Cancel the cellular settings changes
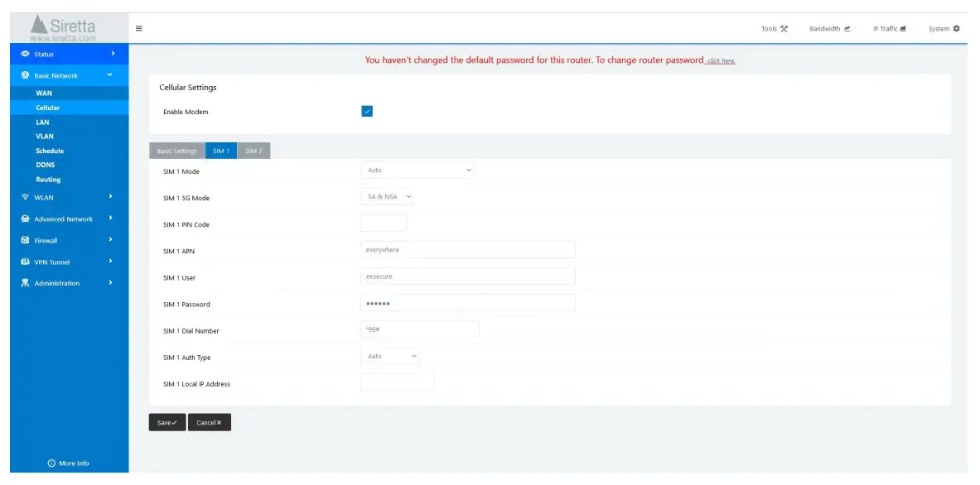This screenshot has height=485, width=980. click(x=210, y=423)
